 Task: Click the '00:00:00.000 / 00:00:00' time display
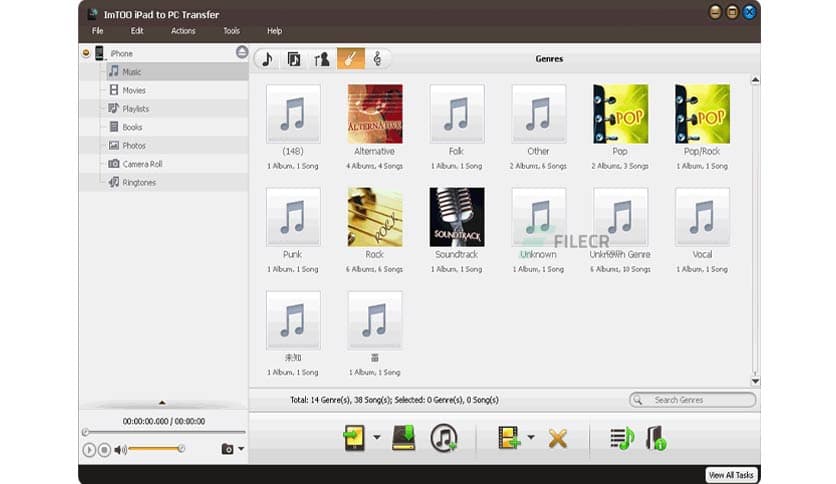point(164,421)
